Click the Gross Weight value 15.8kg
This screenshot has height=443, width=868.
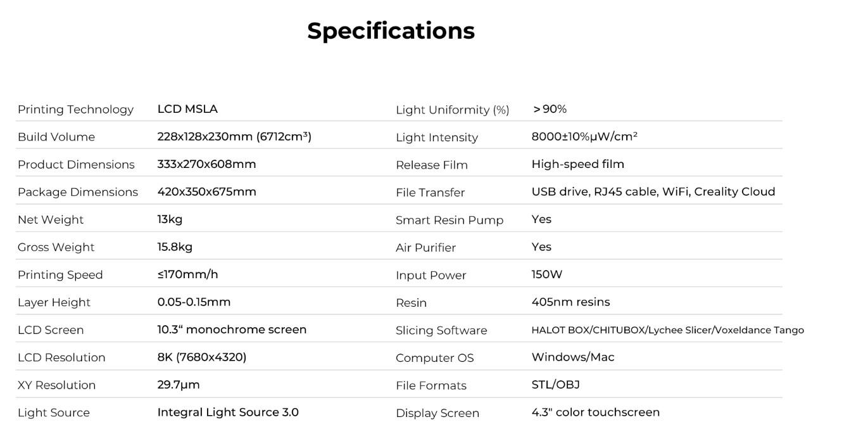tap(175, 247)
